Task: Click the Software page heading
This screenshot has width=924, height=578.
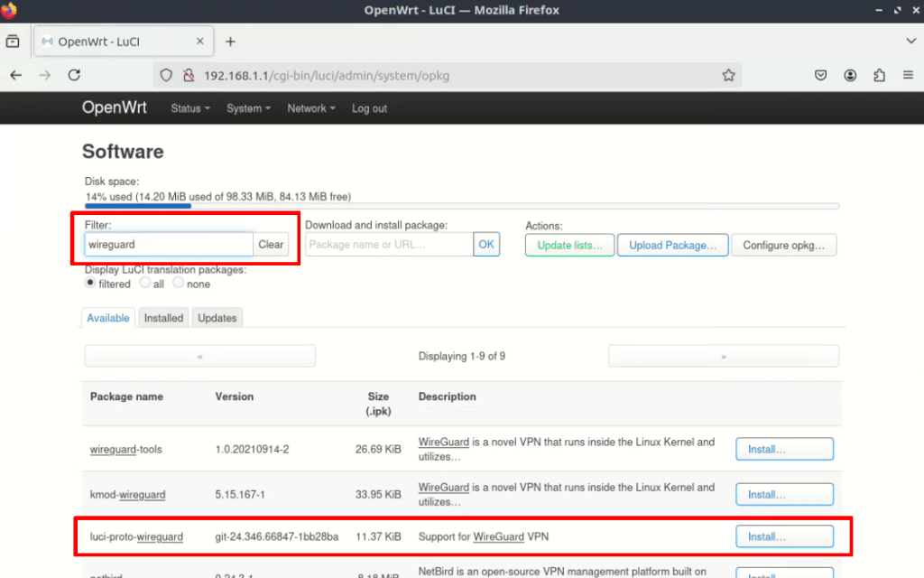Action: (123, 152)
